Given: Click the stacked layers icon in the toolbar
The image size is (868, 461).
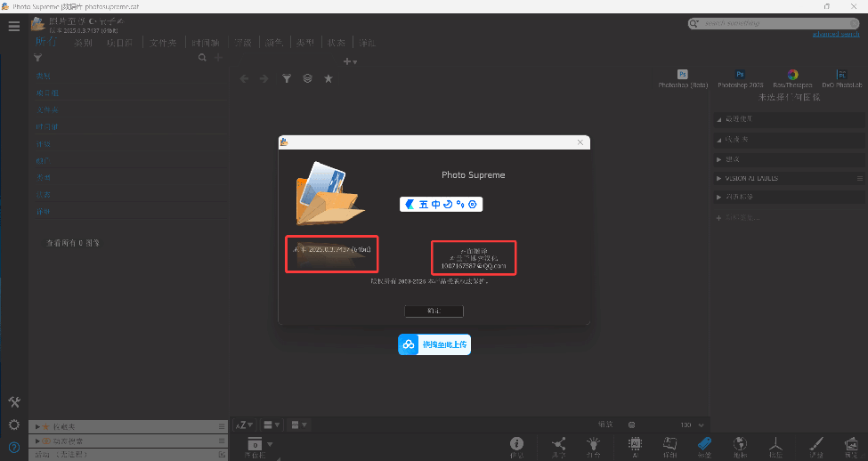Looking at the screenshot, I should coord(308,78).
